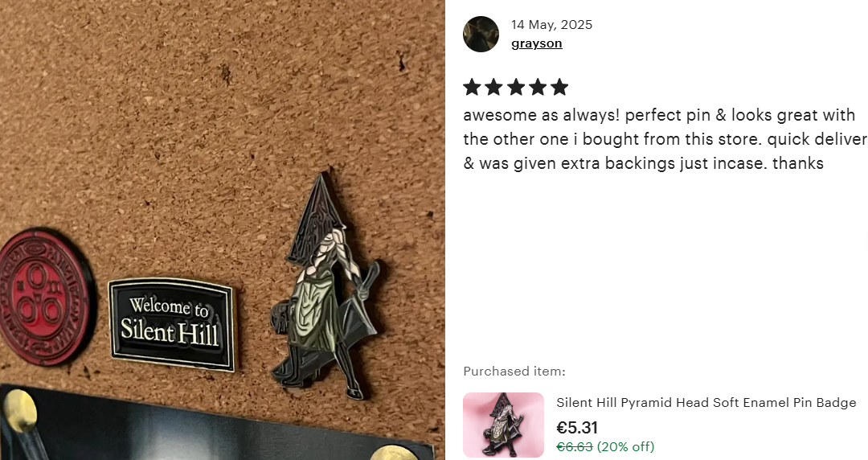This screenshot has width=868, height=460.
Task: Click the review line mentioning extra backings
Action: click(643, 163)
